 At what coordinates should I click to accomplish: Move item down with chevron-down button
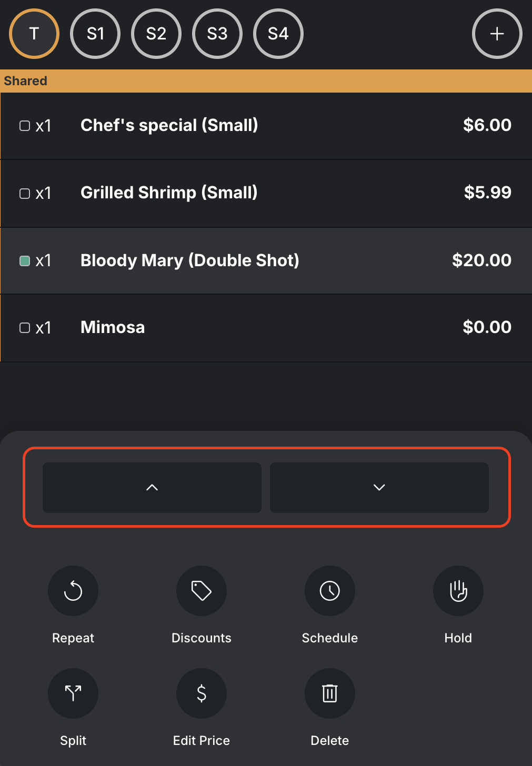click(x=379, y=488)
